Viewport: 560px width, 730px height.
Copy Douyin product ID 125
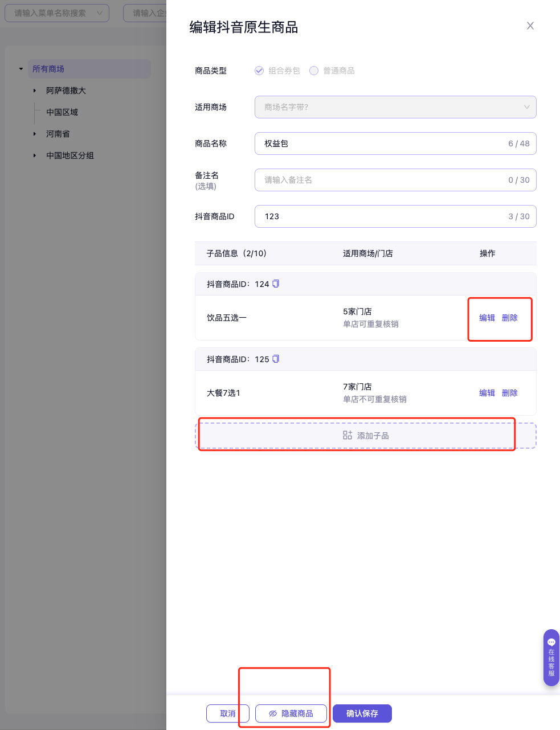(276, 359)
